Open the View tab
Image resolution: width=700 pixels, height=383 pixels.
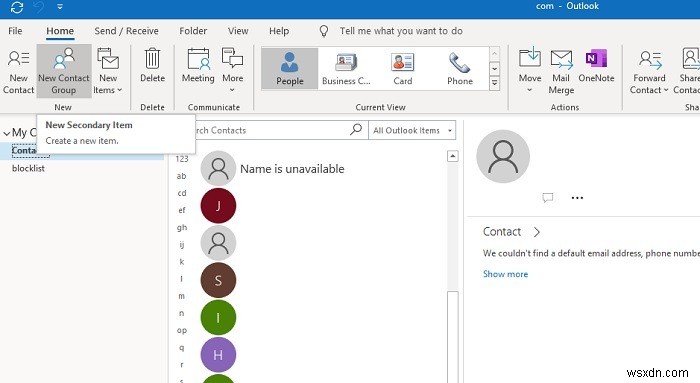(238, 31)
